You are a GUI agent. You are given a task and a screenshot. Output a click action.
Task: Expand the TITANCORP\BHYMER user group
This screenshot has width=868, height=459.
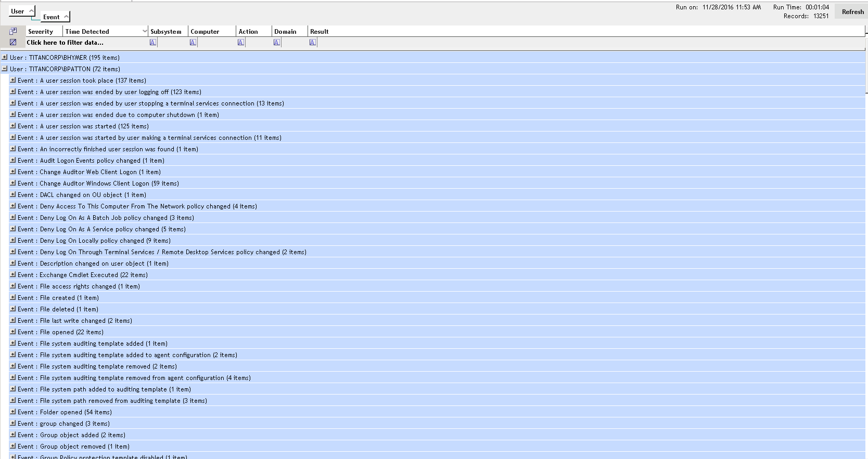pos(5,57)
